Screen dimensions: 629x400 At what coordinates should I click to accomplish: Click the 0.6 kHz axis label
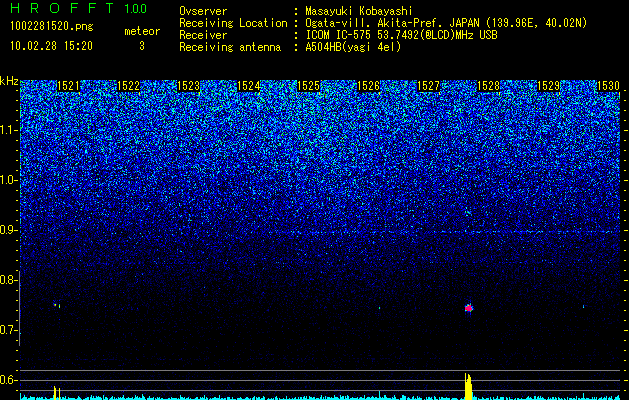coord(8,380)
